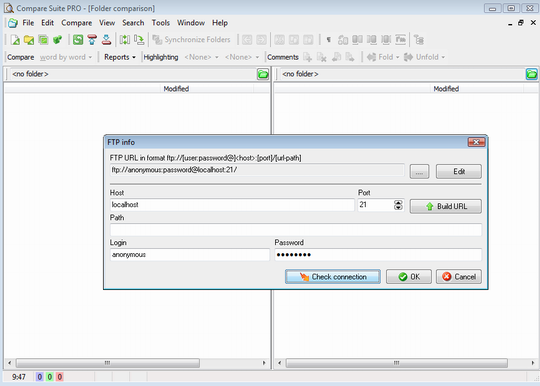Browse for left folder via green icon
Screen dimensions: 540x386
pos(263,74)
